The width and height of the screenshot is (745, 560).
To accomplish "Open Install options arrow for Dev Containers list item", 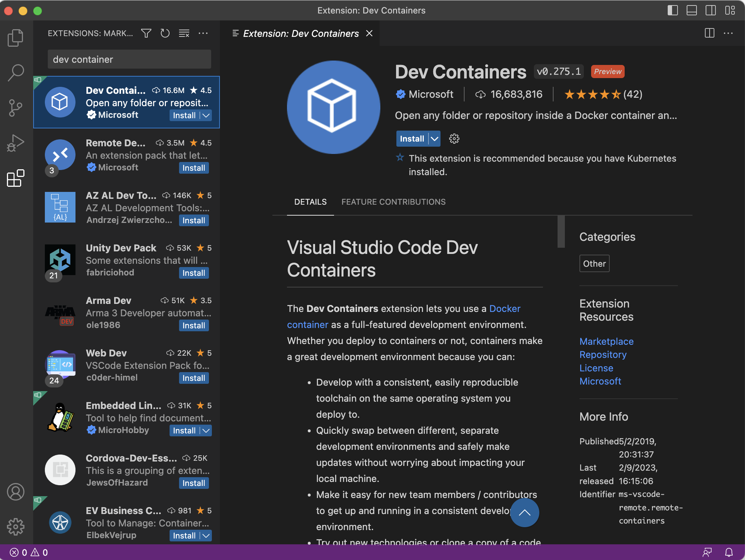I will [206, 115].
